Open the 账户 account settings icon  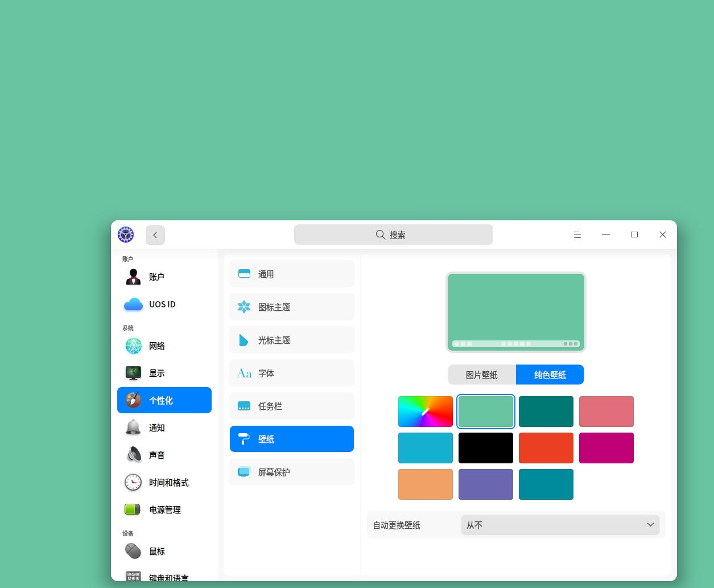(134, 277)
